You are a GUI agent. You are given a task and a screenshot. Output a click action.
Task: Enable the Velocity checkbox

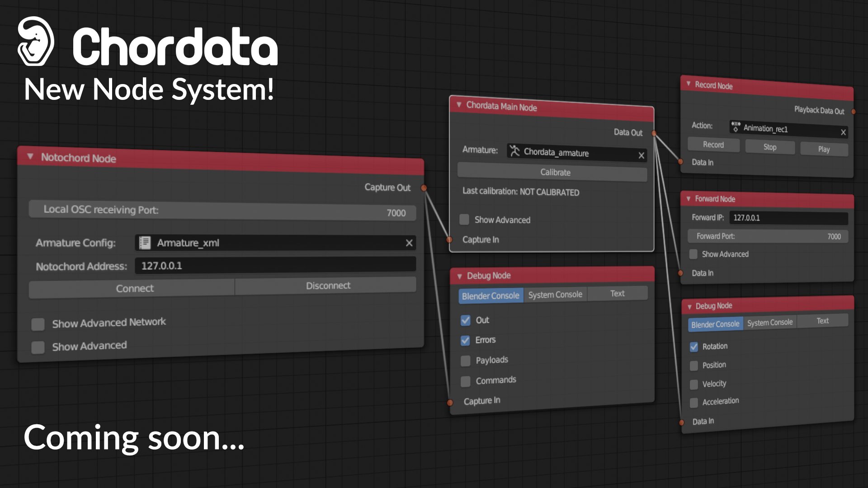coord(694,384)
